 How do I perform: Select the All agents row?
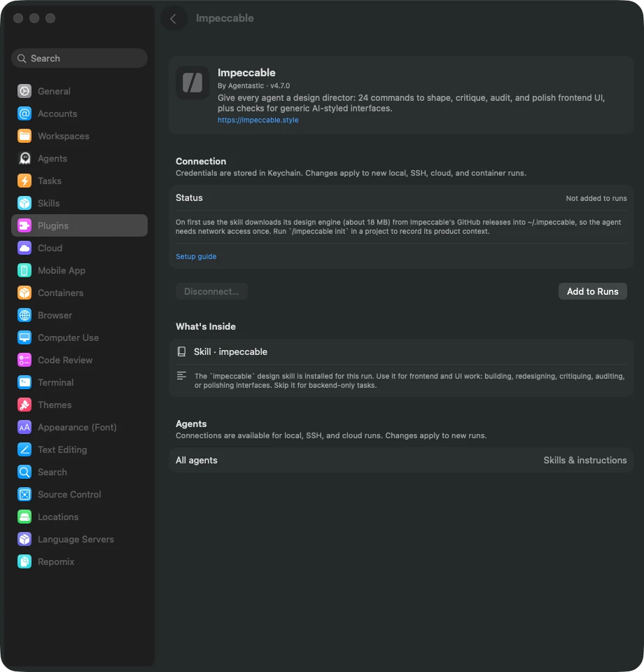(401, 461)
